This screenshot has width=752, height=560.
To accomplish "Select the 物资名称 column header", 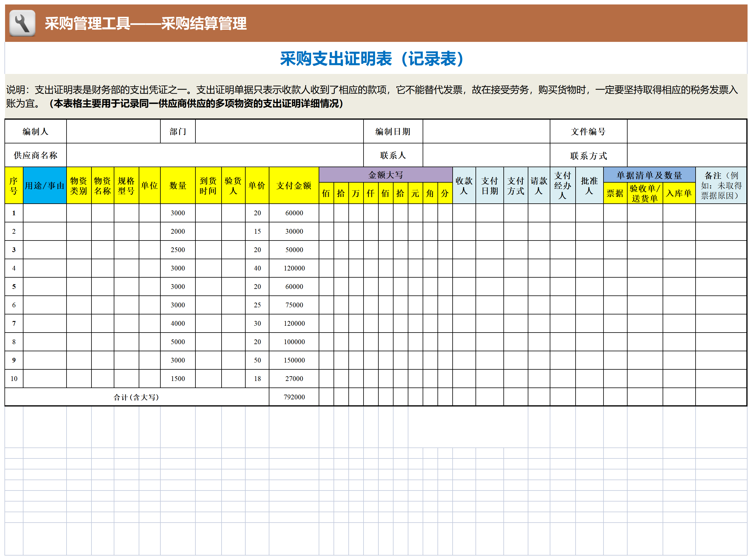I will click(x=102, y=185).
